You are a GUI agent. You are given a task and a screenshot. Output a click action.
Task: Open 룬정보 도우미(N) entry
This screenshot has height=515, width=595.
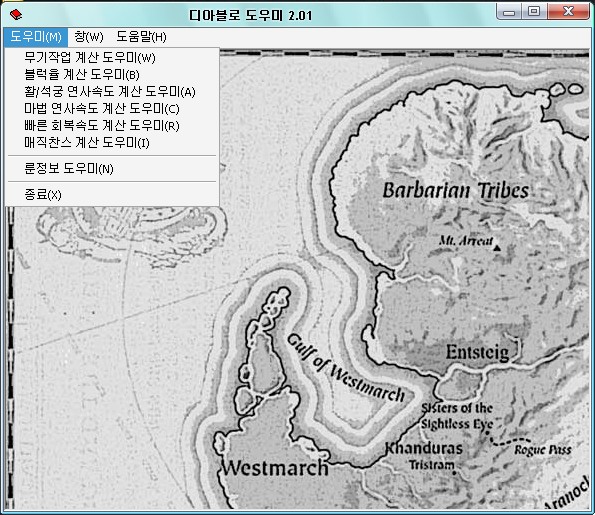pyautogui.click(x=112, y=169)
